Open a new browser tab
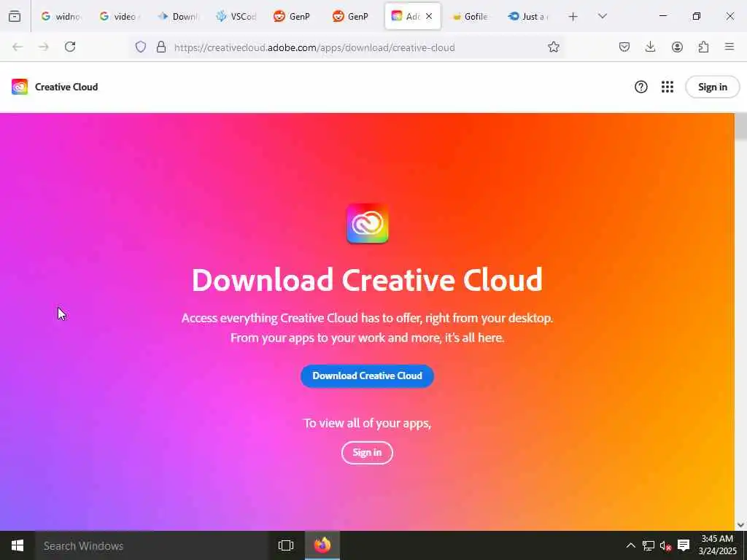Viewport: 747px width, 560px height. [x=573, y=17]
